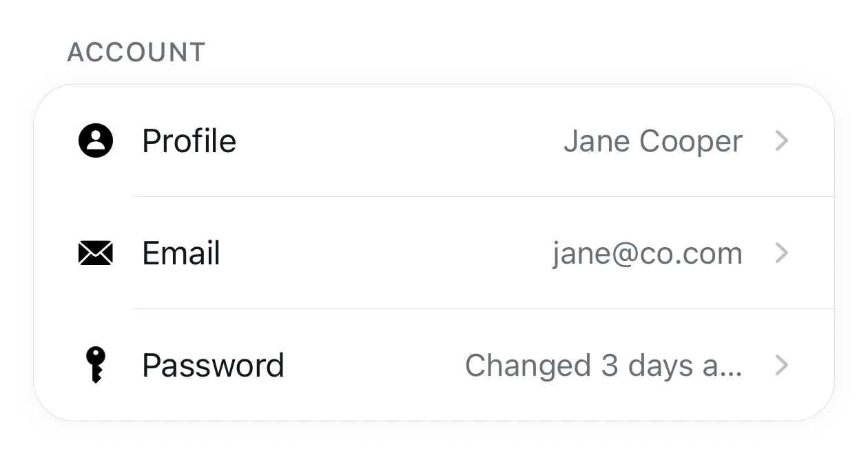Select the Password label text
This screenshot has height=473, width=868.
pos(213,366)
